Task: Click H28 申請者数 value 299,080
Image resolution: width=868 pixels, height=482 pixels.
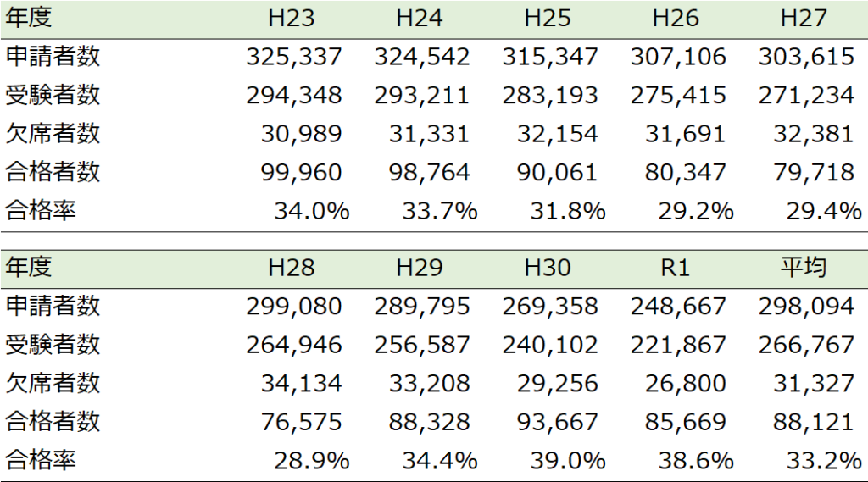Action: [294, 306]
